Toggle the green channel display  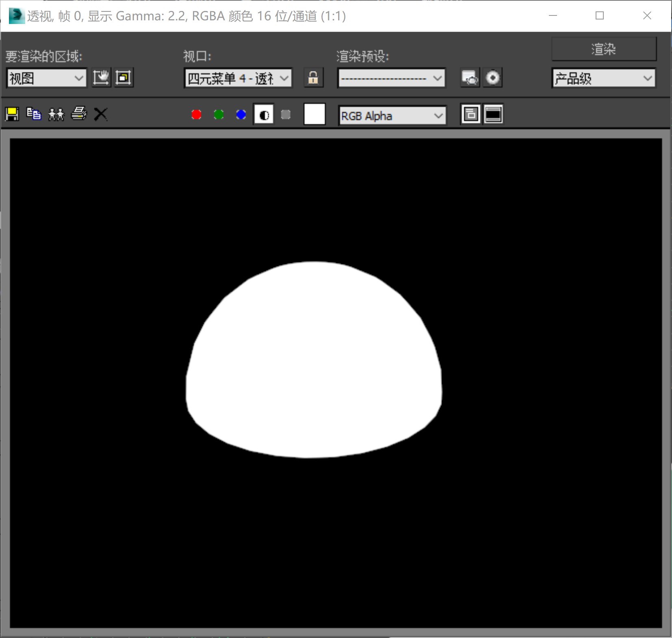[x=219, y=115]
